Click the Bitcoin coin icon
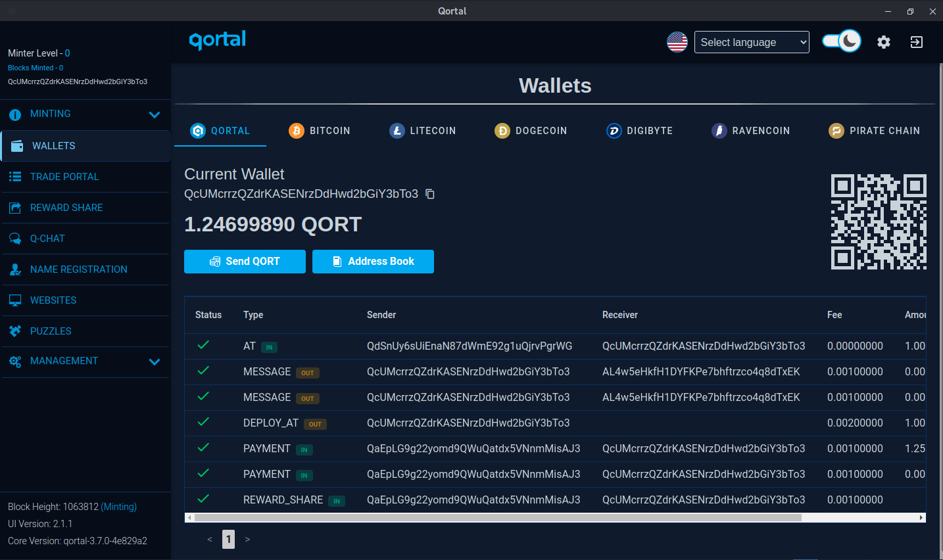Viewport: 943px width, 560px height. 297,131
